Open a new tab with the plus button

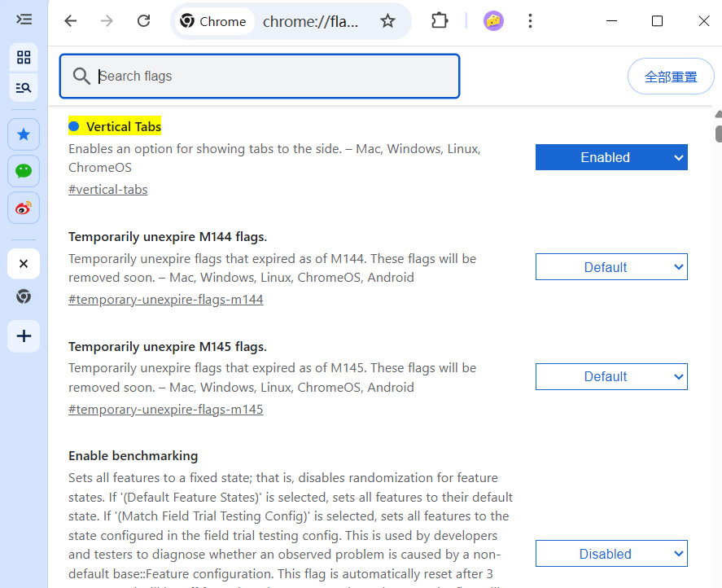point(24,336)
